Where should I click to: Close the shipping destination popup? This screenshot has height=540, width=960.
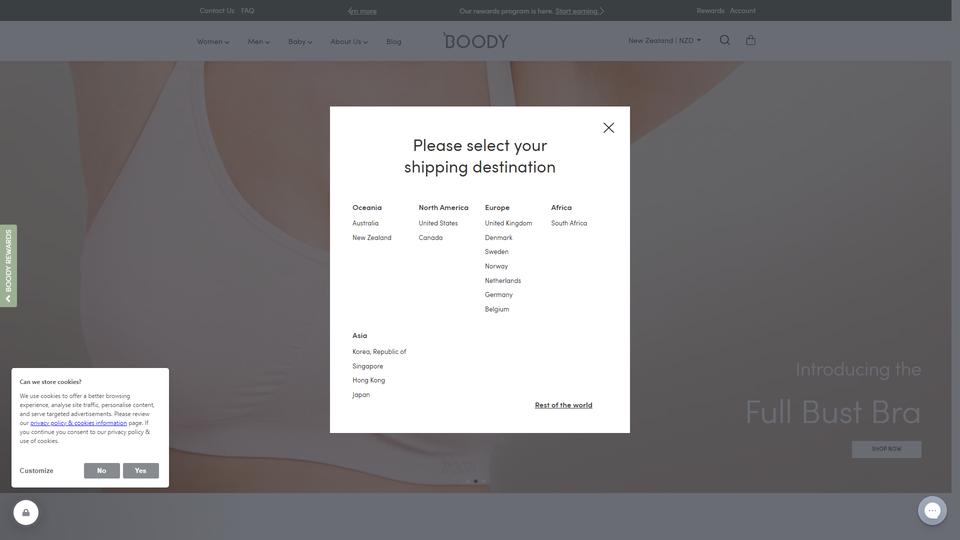[x=608, y=128]
